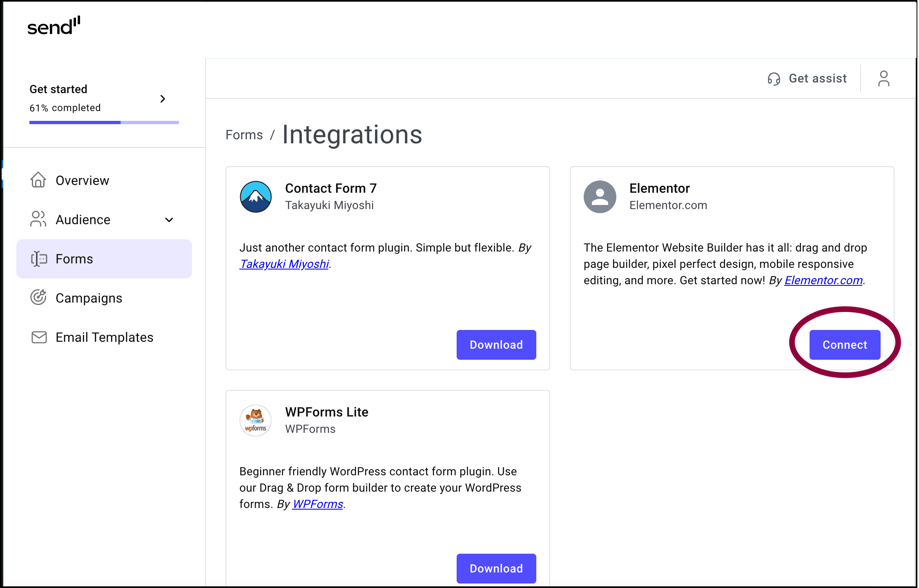The height and width of the screenshot is (588, 919).
Task: Click the Get started heading
Action: tap(58, 89)
